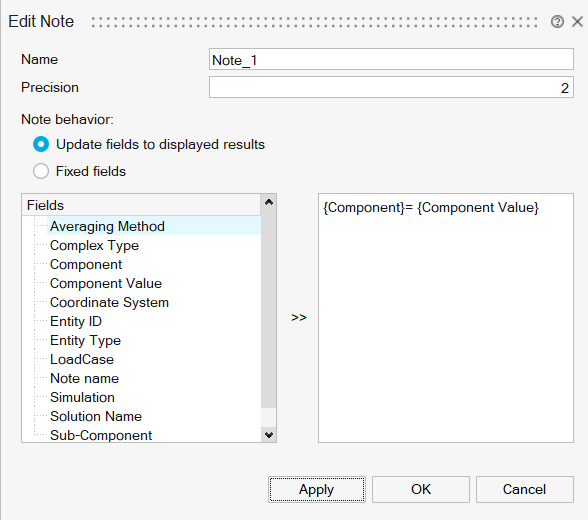Screen dimensions: 588x520
Task: Select Averaging Method field
Action: point(107,226)
